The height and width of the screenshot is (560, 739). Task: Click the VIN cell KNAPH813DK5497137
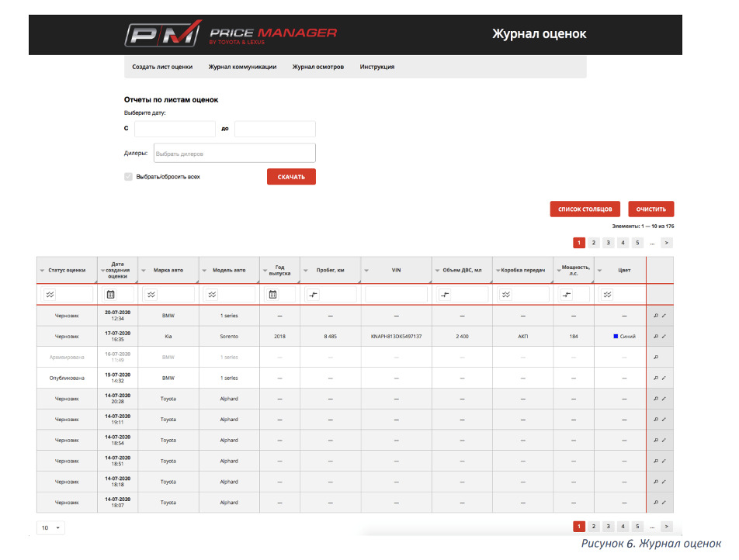click(397, 337)
